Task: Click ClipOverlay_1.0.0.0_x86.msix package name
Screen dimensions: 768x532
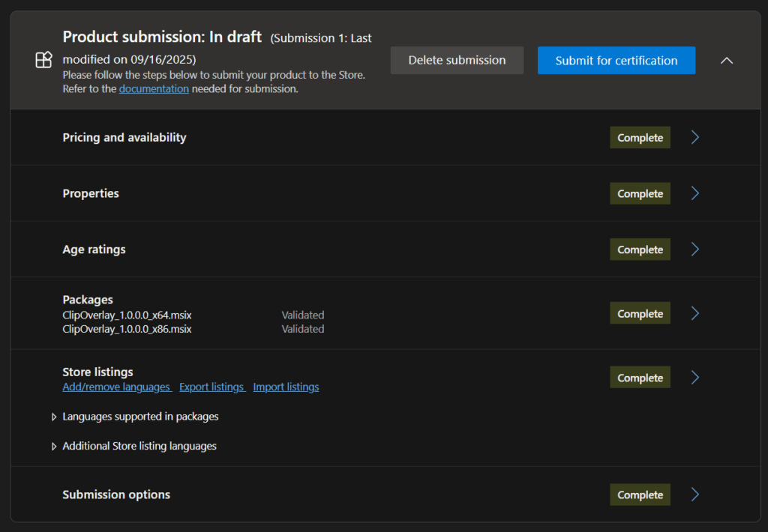Action: pyautogui.click(x=127, y=329)
